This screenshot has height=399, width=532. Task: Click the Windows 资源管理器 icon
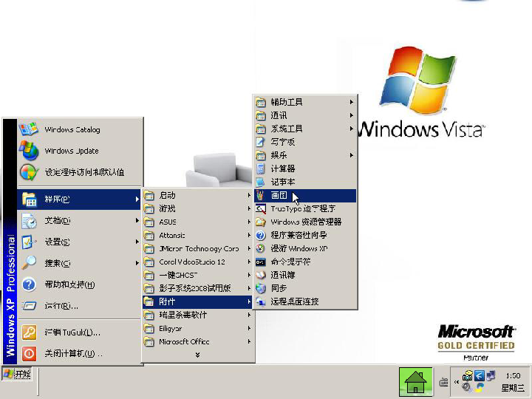[x=261, y=222]
